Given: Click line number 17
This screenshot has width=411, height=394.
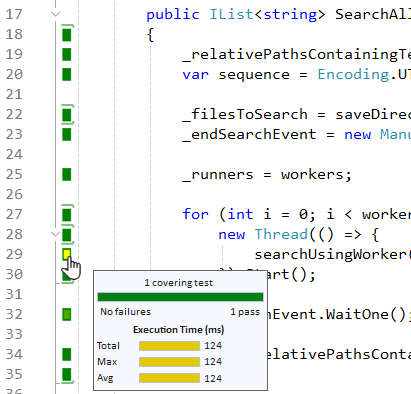Looking at the screenshot, I should coord(14,15).
